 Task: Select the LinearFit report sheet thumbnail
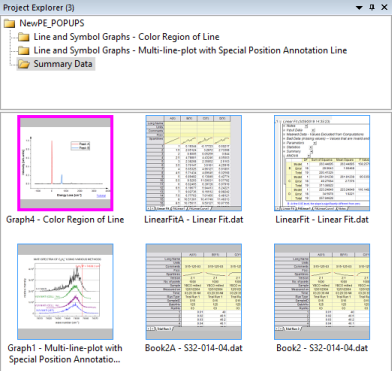(x=322, y=163)
